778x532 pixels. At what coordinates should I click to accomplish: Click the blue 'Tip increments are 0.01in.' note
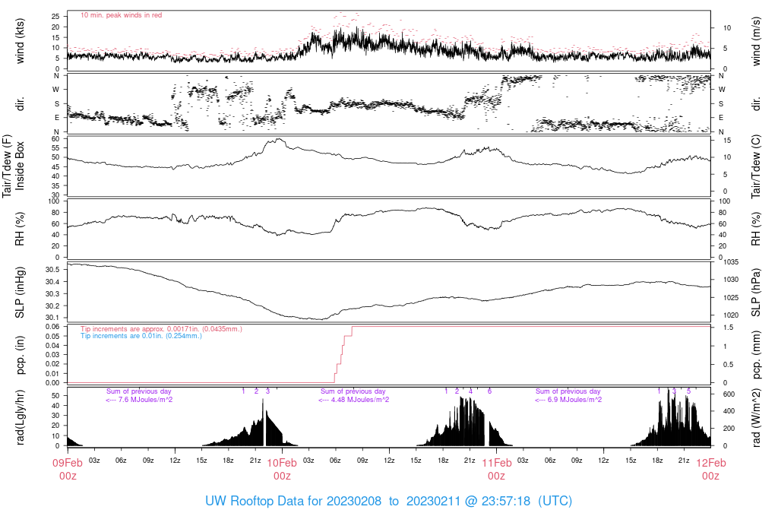coord(141,336)
